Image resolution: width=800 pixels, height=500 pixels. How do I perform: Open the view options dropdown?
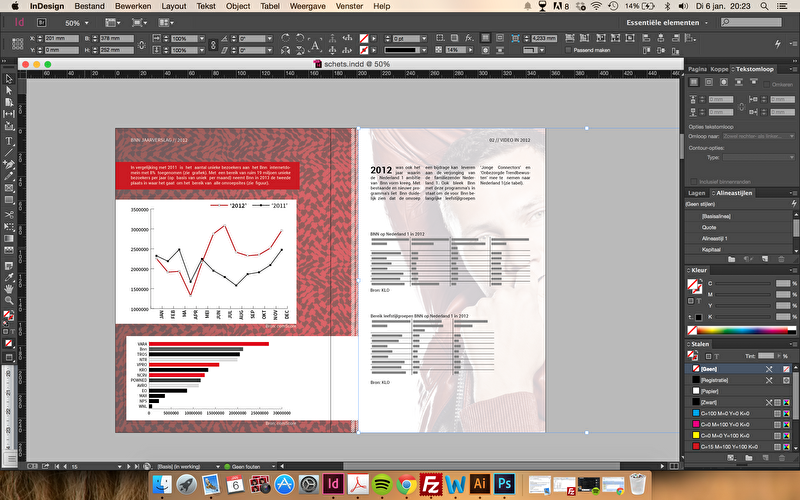coord(112,22)
